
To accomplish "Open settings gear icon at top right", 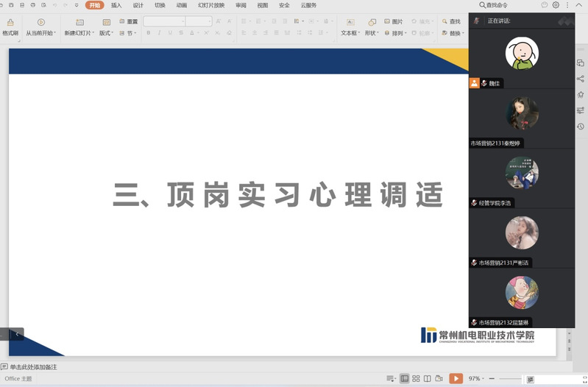I will click(556, 5).
